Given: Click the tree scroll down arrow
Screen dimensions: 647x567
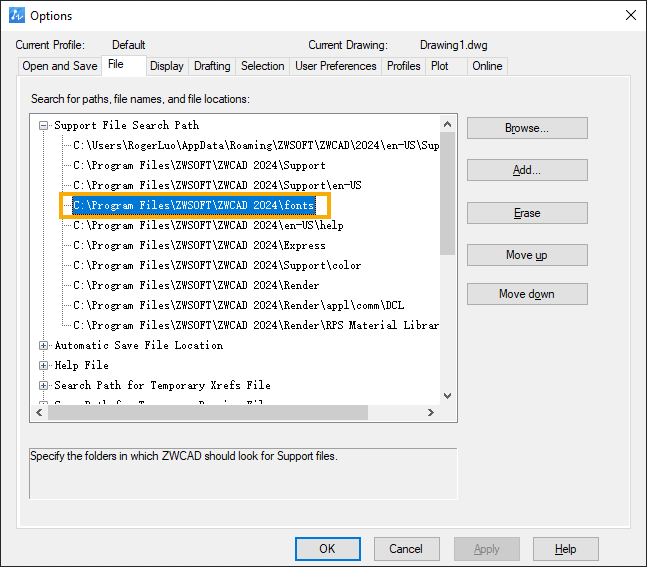Looking at the screenshot, I should [x=447, y=396].
